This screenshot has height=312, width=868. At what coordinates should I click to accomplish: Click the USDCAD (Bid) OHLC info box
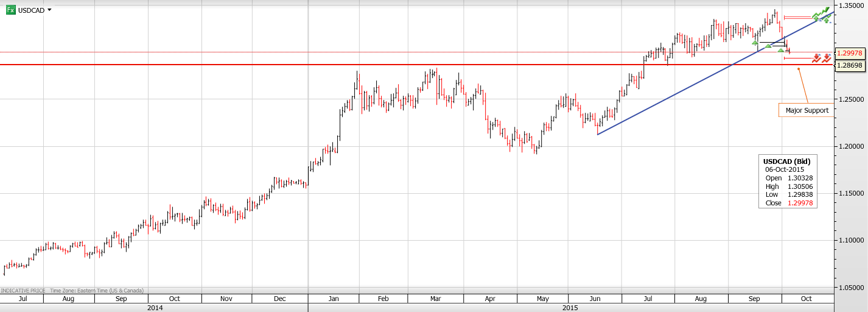[788, 182]
